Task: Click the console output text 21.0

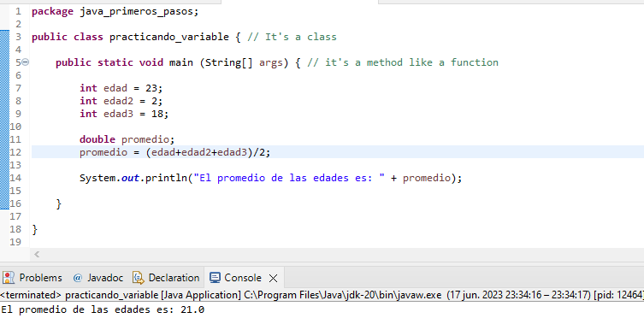Action: [x=192, y=309]
